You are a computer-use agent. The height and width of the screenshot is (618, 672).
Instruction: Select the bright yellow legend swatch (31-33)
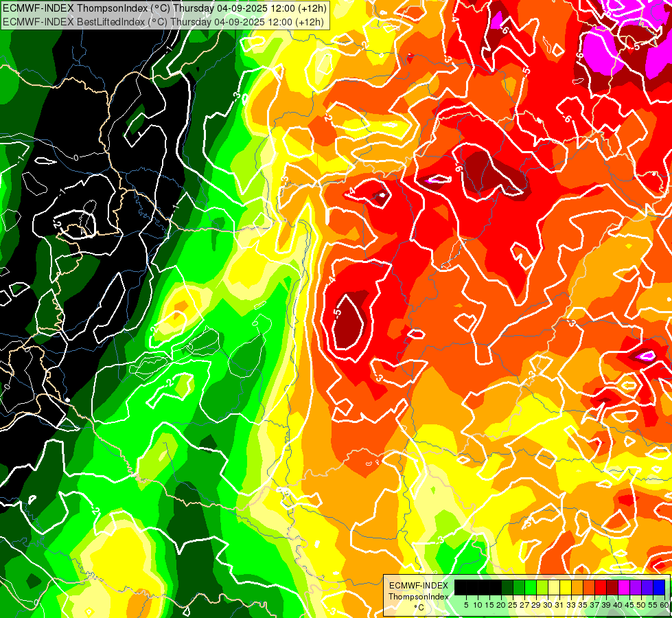point(566,587)
